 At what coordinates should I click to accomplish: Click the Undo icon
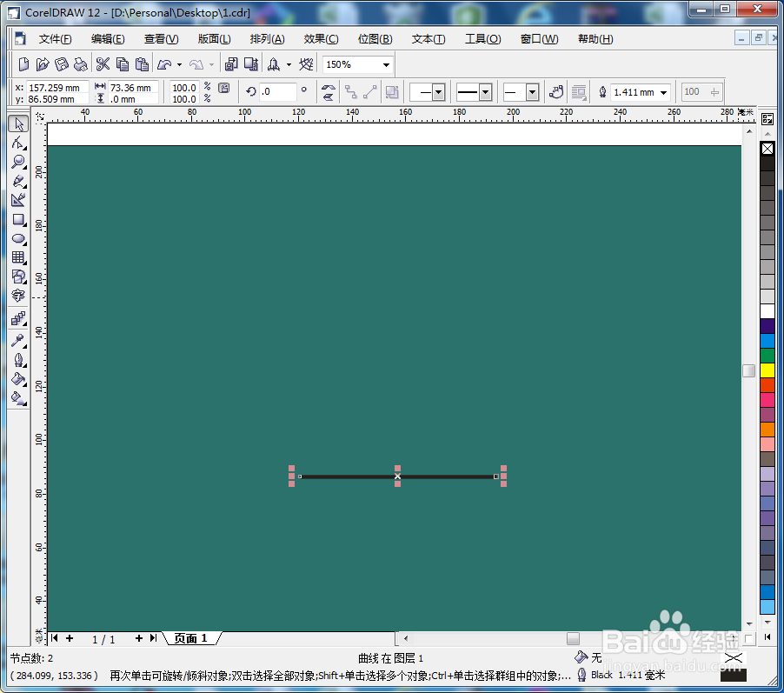[x=164, y=64]
